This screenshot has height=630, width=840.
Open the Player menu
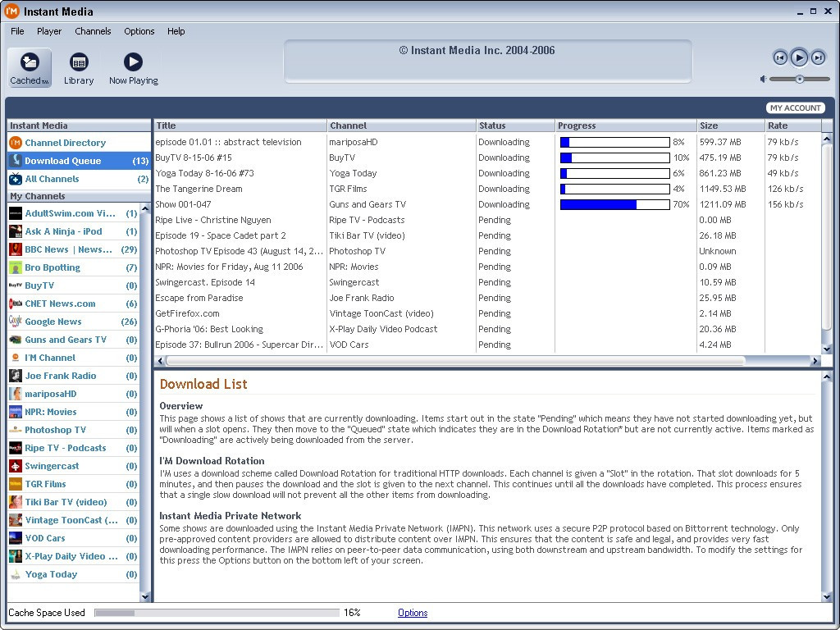49,31
